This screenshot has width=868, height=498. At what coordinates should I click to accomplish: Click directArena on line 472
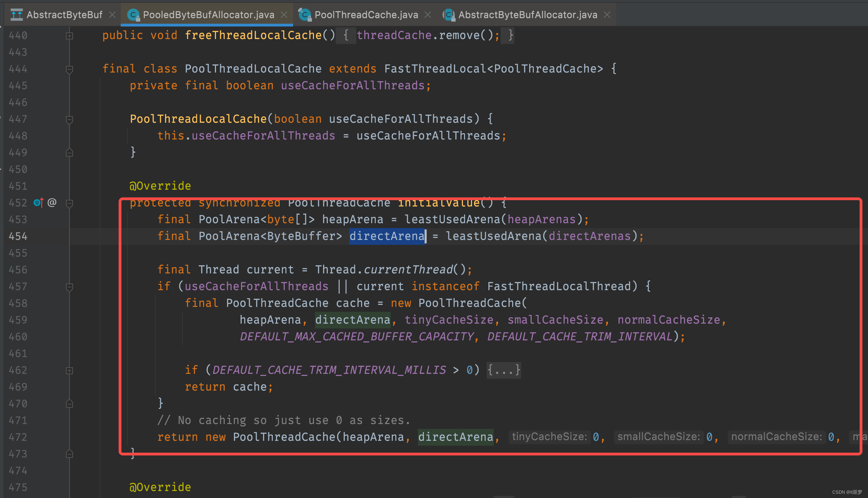point(456,437)
